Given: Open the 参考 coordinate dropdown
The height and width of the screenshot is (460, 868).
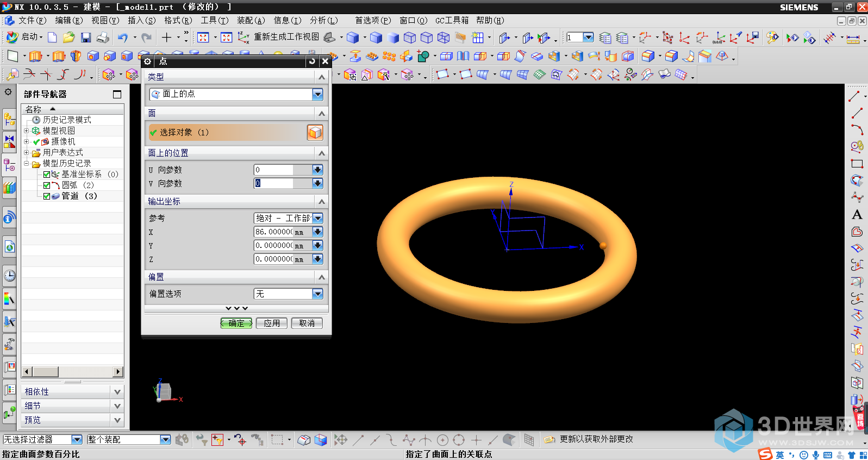Looking at the screenshot, I should point(318,218).
